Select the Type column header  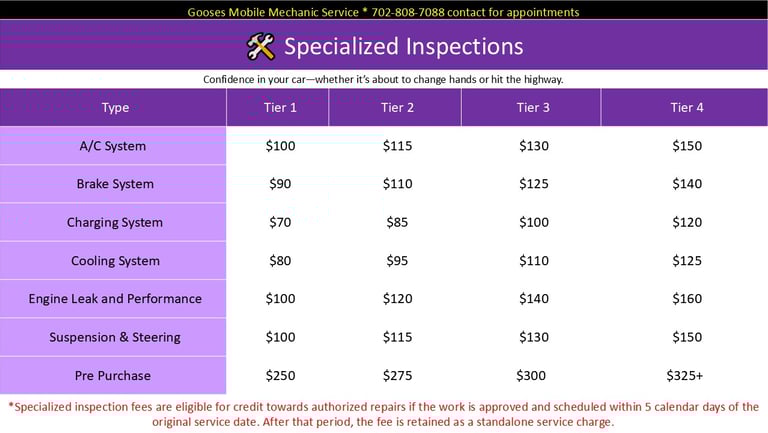click(115, 107)
